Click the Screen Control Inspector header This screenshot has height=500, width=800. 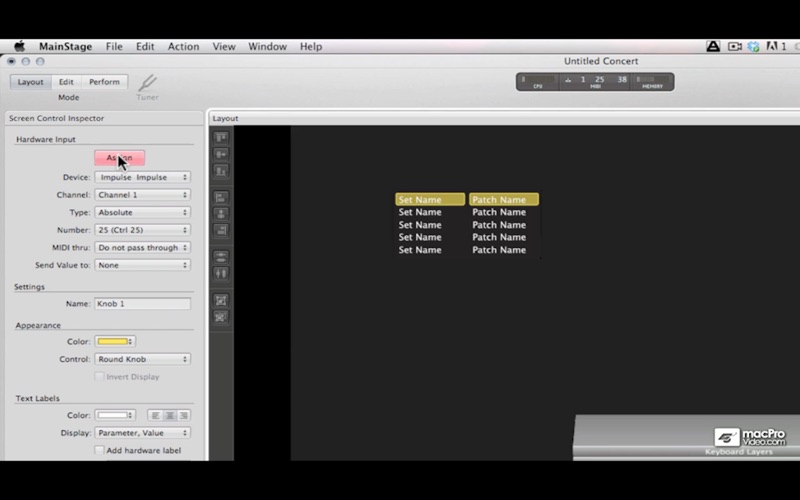tap(56, 118)
